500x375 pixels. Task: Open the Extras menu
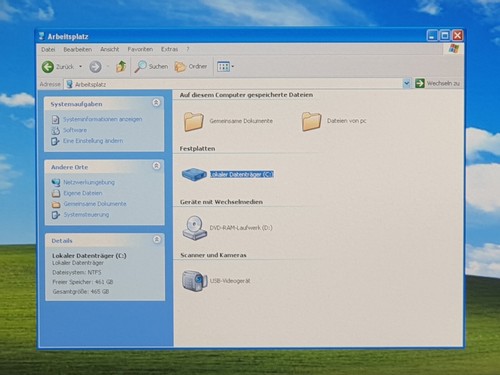pyautogui.click(x=169, y=49)
